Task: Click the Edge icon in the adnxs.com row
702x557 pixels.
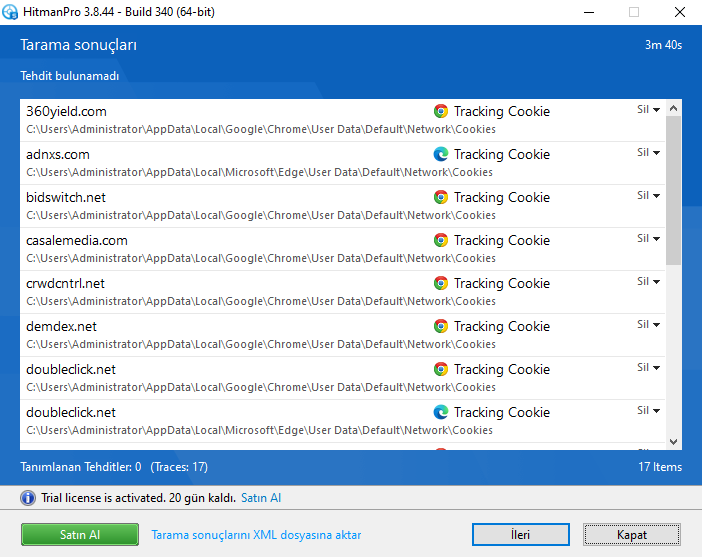Action: [x=441, y=154]
